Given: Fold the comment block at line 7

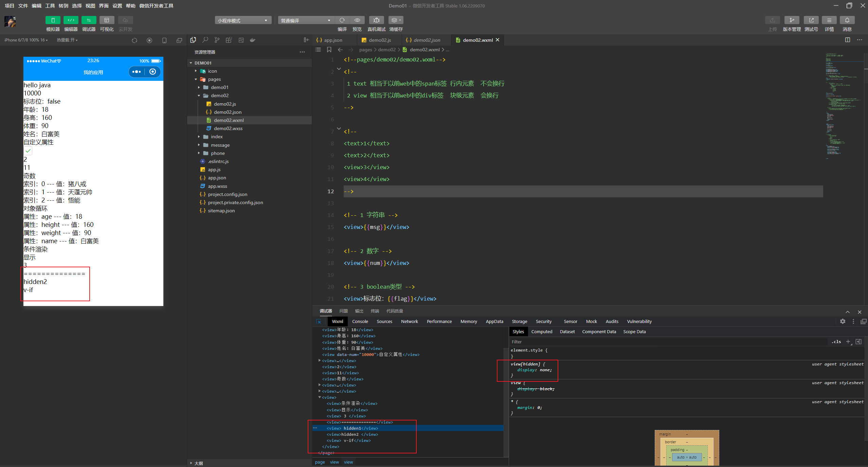Looking at the screenshot, I should pos(339,128).
